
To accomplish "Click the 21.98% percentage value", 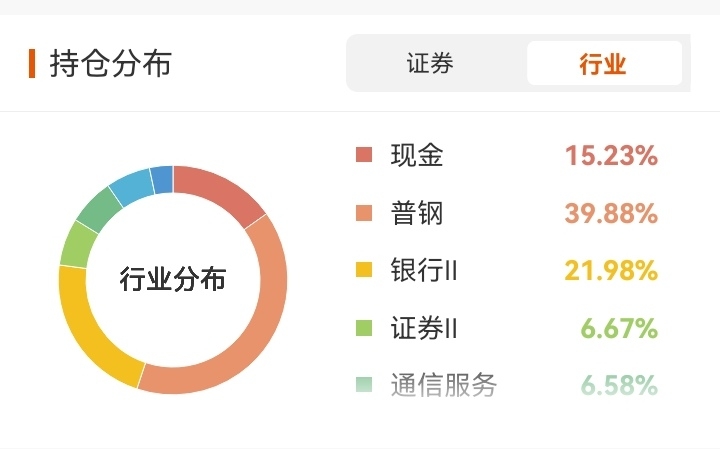I will (611, 270).
